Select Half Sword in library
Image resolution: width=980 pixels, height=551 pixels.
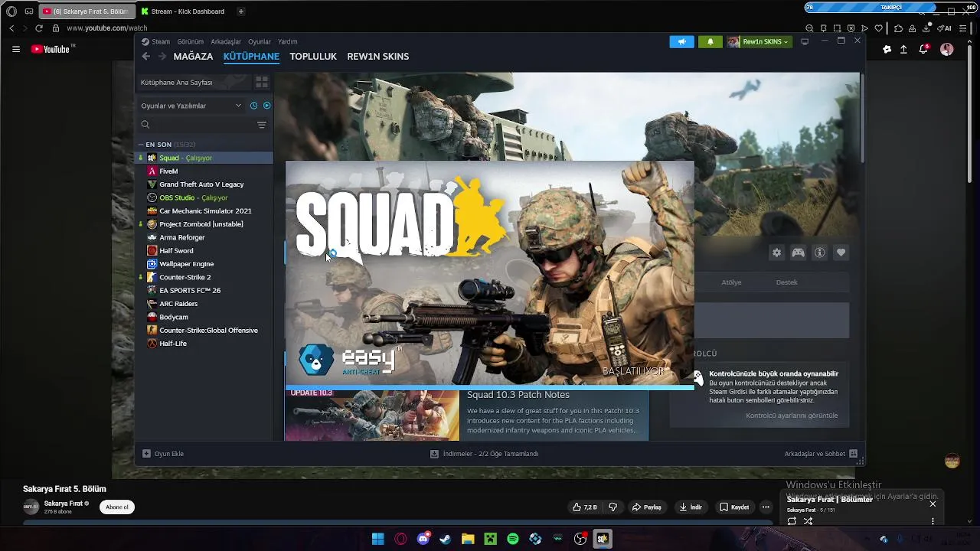[x=204, y=251]
